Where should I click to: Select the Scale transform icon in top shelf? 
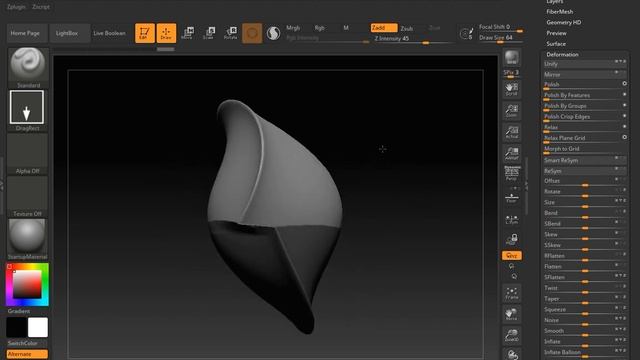[209, 33]
